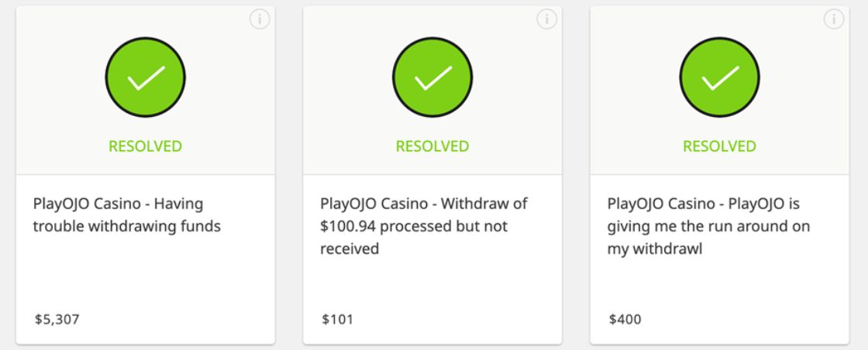868x350 pixels.
Task: Click the $400 amount text
Action: 625,320
